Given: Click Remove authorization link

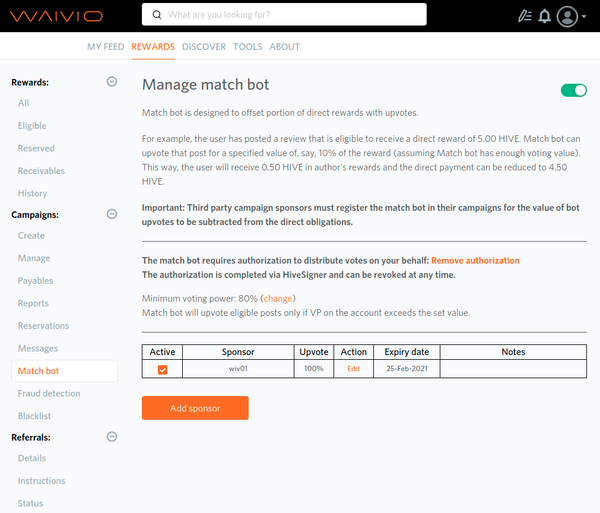Looking at the screenshot, I should tap(475, 261).
